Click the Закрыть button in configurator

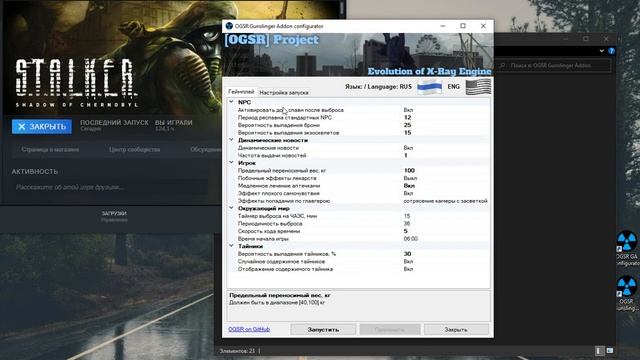tap(456, 329)
